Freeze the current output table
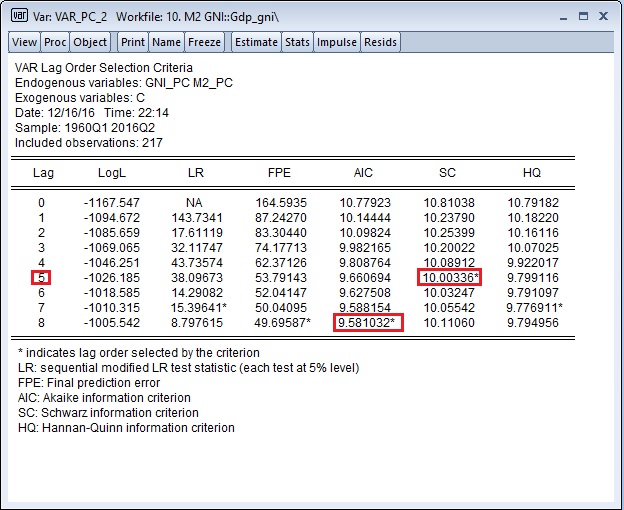 pos(204,42)
